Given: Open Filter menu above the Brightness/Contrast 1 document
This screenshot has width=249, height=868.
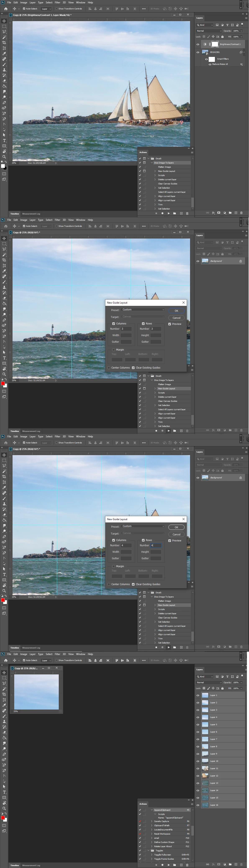Looking at the screenshot, I should click(57, 2).
